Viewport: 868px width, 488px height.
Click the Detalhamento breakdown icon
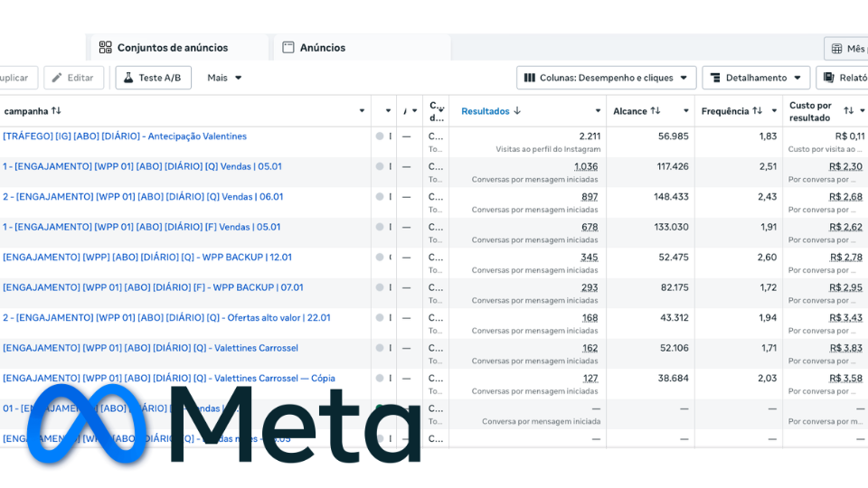pos(715,78)
